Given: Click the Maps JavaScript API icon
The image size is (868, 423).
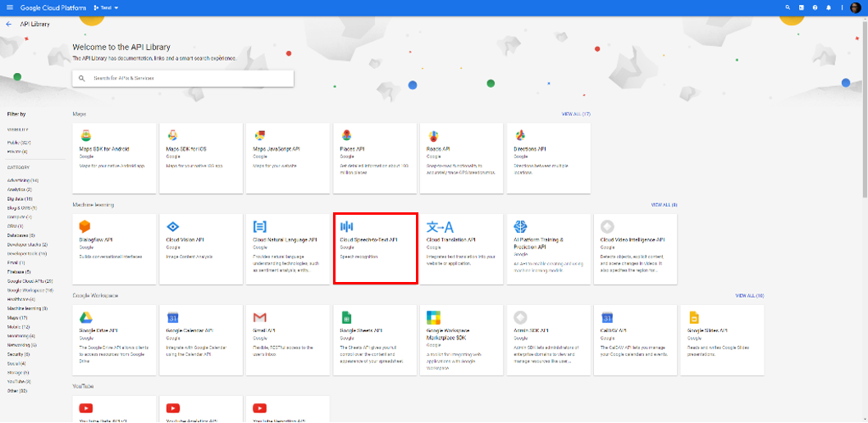Looking at the screenshot, I should [x=259, y=135].
